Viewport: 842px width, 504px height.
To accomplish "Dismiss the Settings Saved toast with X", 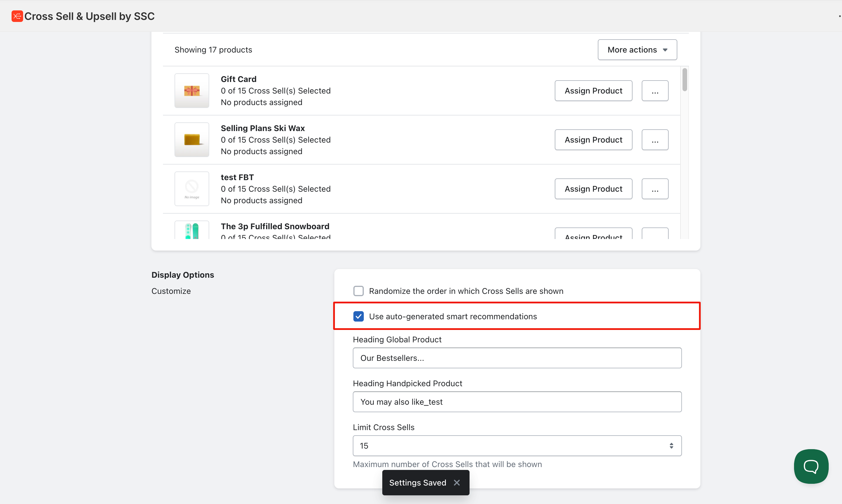I will click(457, 482).
